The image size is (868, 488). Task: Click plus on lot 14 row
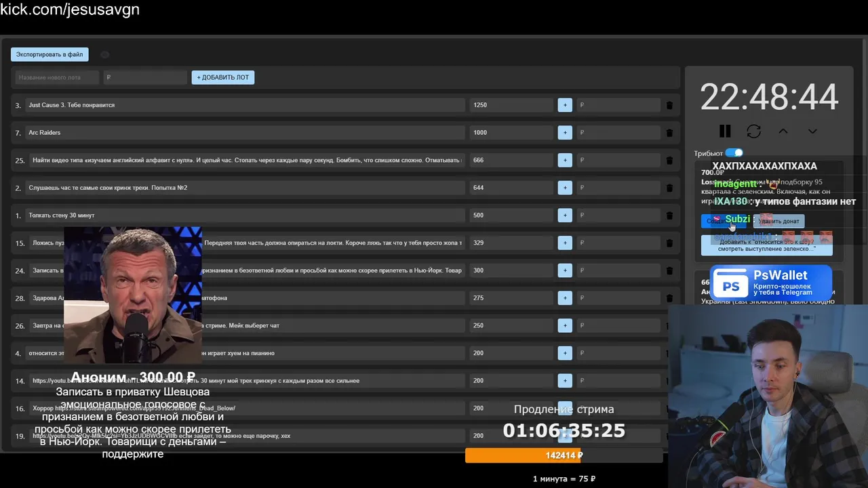(565, 381)
